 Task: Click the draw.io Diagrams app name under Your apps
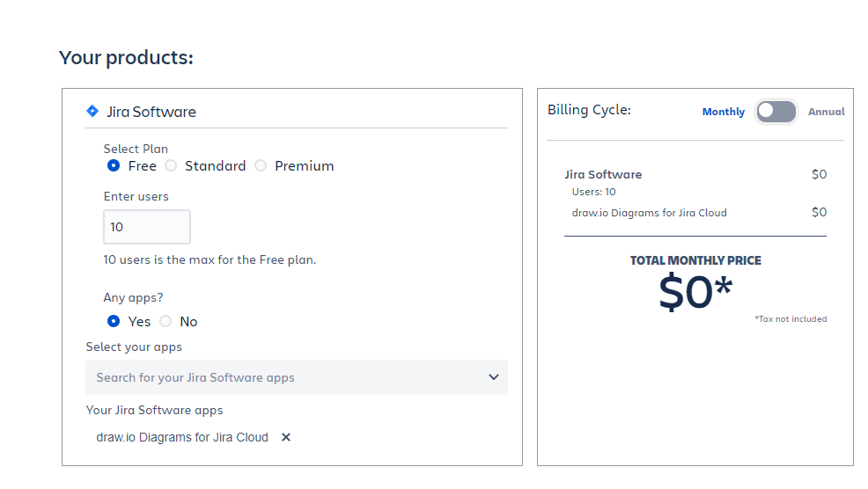tap(182, 437)
